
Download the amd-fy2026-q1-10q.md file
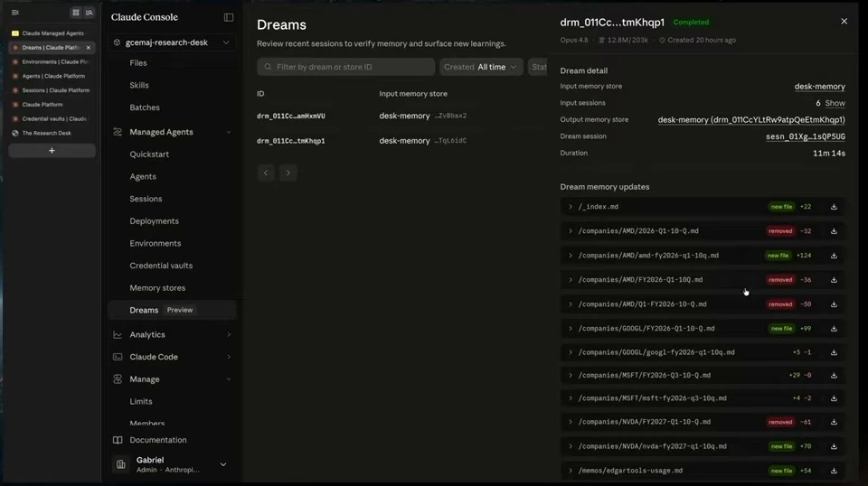click(834, 256)
